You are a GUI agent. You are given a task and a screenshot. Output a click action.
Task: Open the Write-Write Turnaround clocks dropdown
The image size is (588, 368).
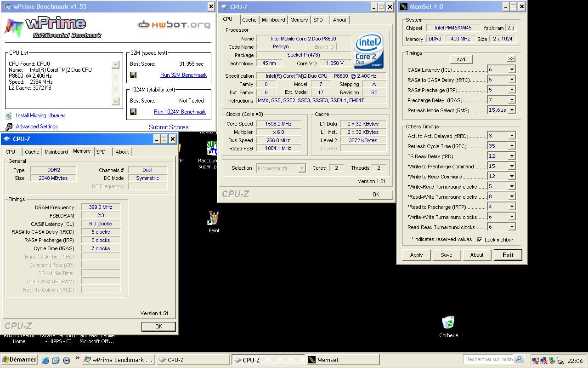coord(511,217)
